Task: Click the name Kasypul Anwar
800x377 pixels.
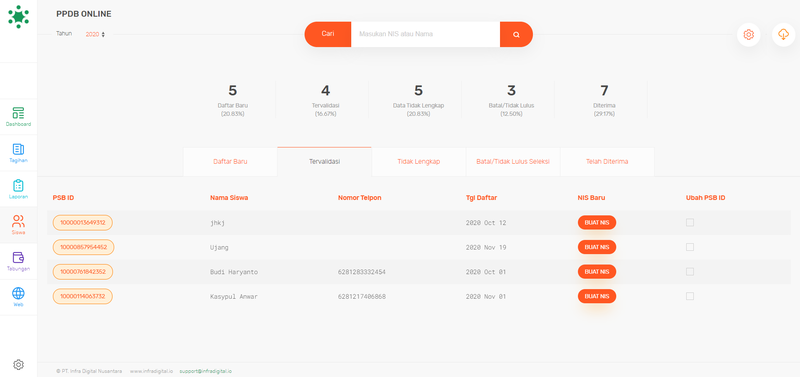Action: 234,296
